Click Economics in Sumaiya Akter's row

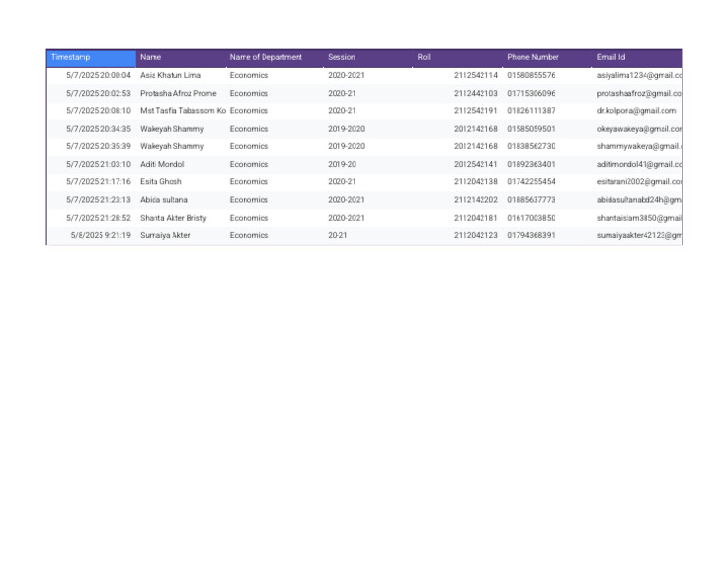pyautogui.click(x=249, y=235)
